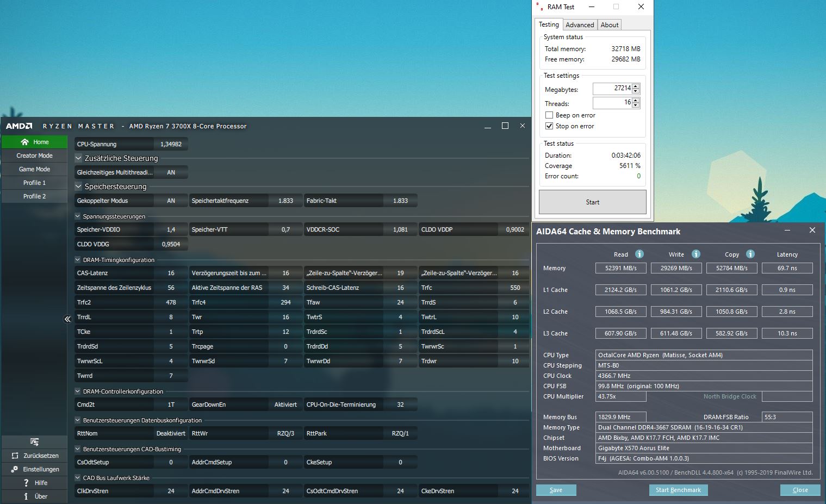Click the Memory Latency 69.7 ns field

click(x=787, y=268)
